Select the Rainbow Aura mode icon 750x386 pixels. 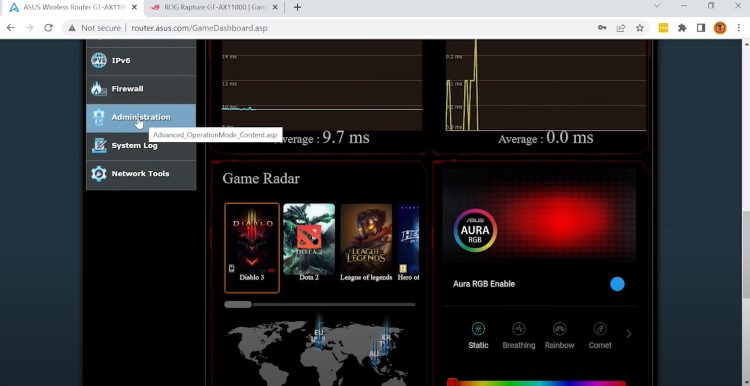click(559, 329)
